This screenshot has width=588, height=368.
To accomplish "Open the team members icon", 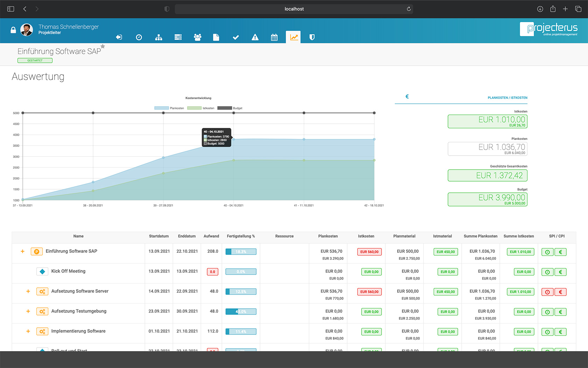I will tap(197, 37).
